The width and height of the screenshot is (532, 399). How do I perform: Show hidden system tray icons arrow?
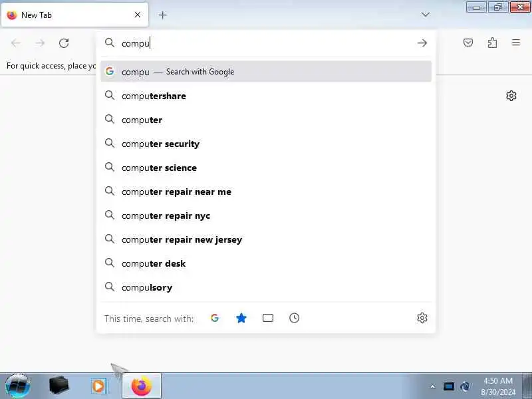(x=433, y=386)
